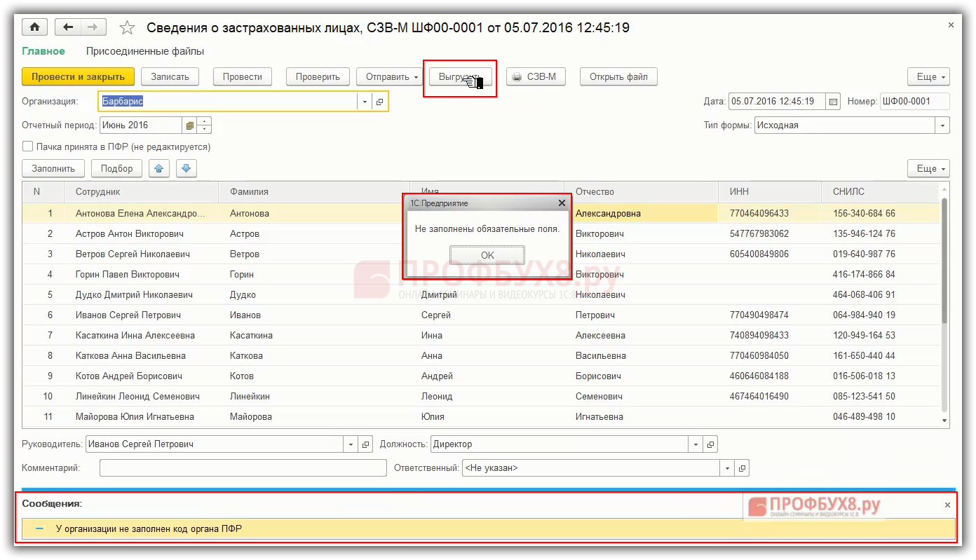Expand the Руководитель dropdown list
Screen dimensions: 976x560
351,444
